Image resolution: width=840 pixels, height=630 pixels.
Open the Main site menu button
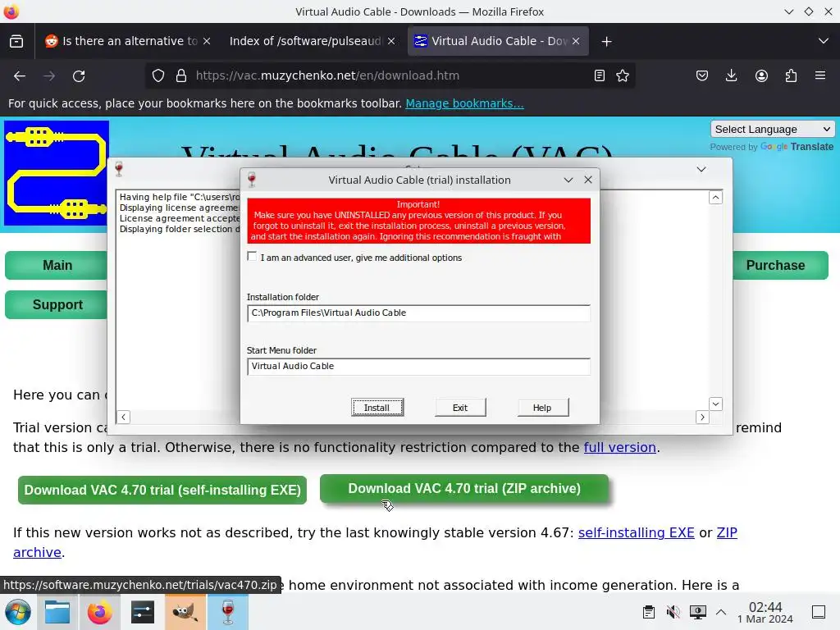(x=57, y=265)
